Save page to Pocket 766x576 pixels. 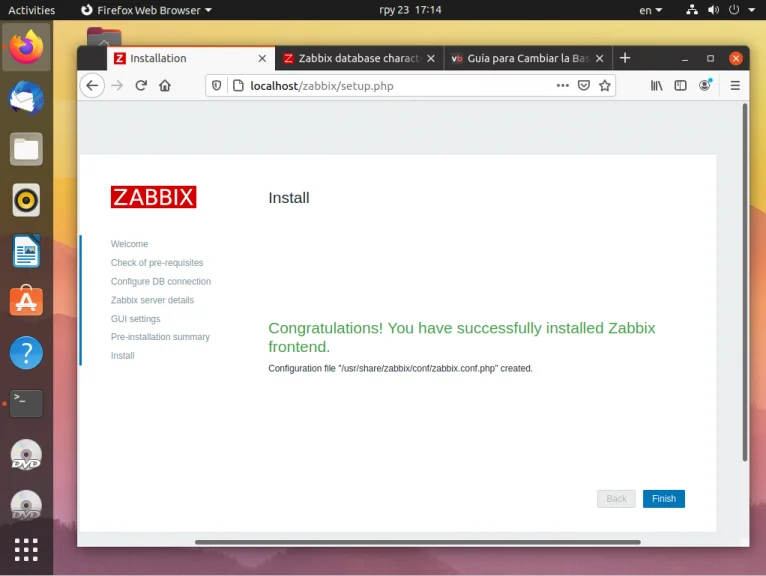(584, 85)
